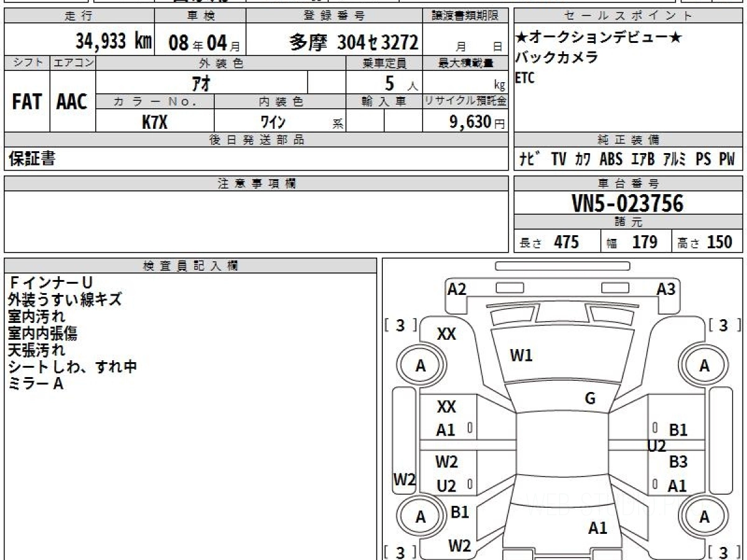The height and width of the screenshot is (560, 747).
Task: Click the PW power window code
Action: [x=727, y=160]
